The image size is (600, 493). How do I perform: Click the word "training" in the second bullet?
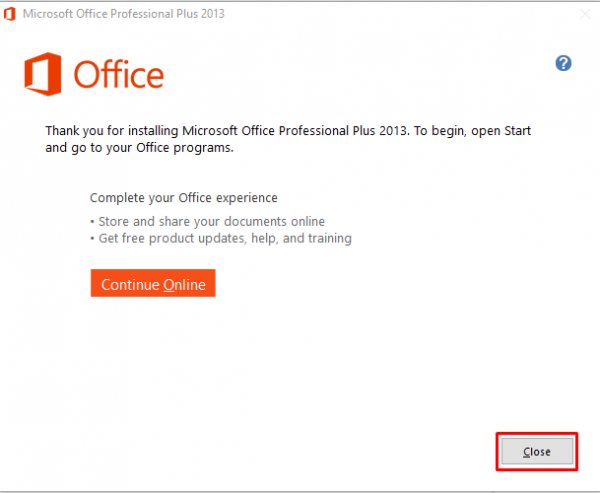[329, 238]
